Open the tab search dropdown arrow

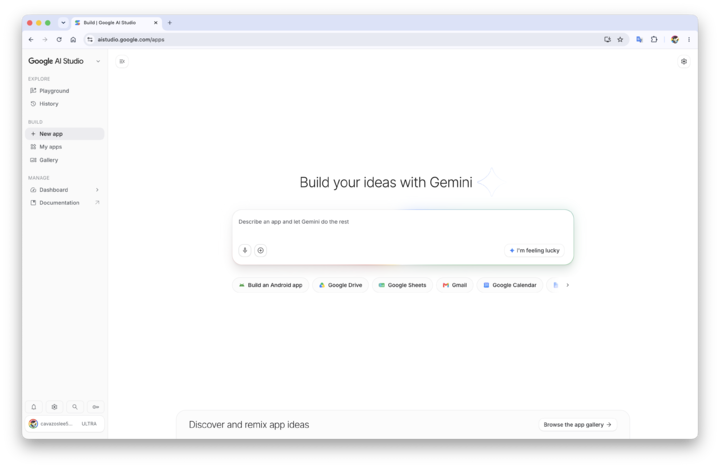(x=63, y=23)
